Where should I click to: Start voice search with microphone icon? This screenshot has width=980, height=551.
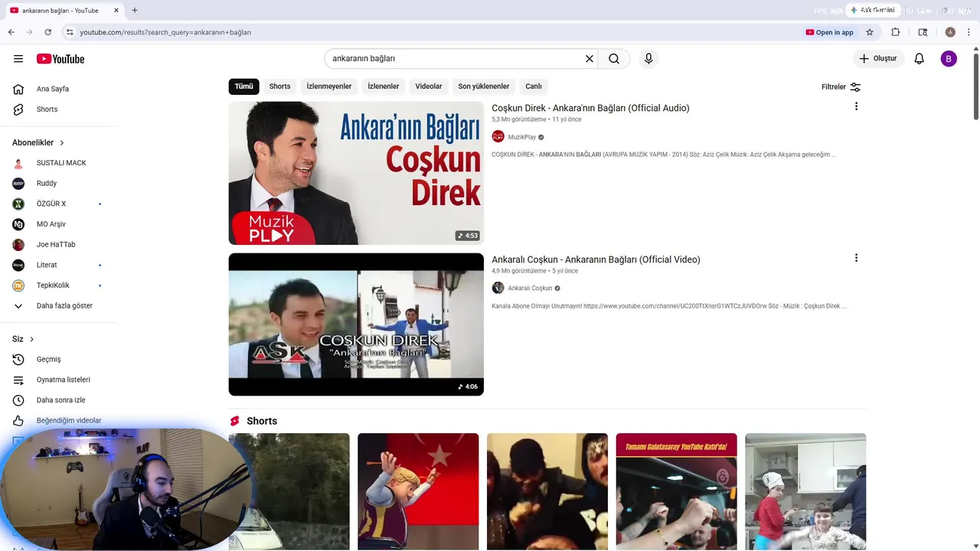[648, 59]
